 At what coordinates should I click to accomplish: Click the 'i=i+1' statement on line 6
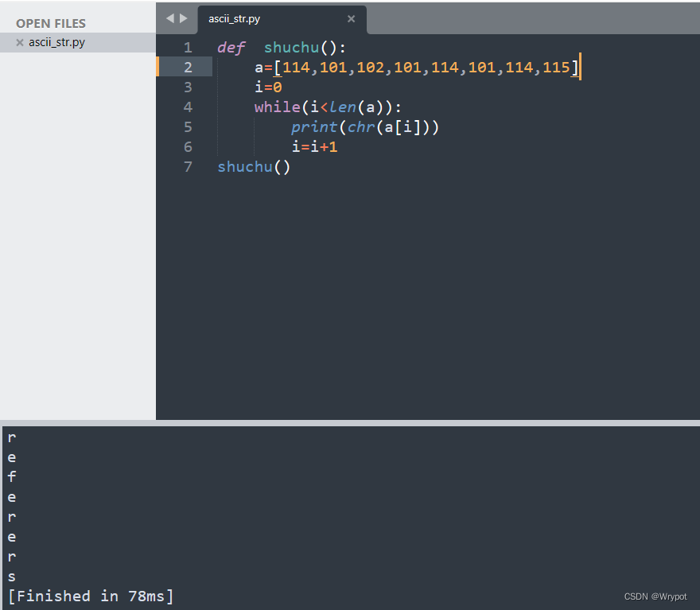pos(315,147)
